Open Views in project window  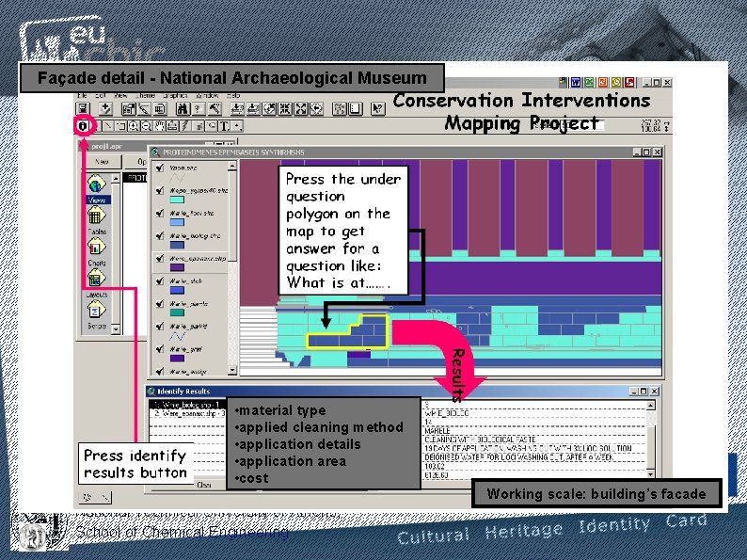point(97,189)
